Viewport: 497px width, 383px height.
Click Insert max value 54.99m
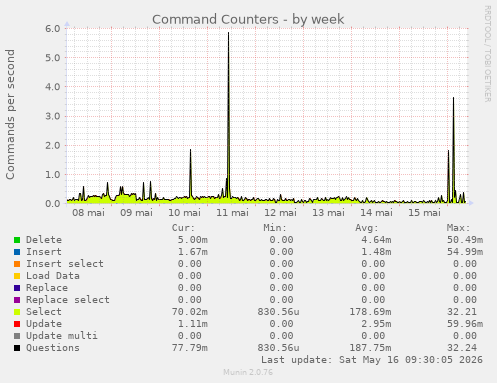coord(465,252)
